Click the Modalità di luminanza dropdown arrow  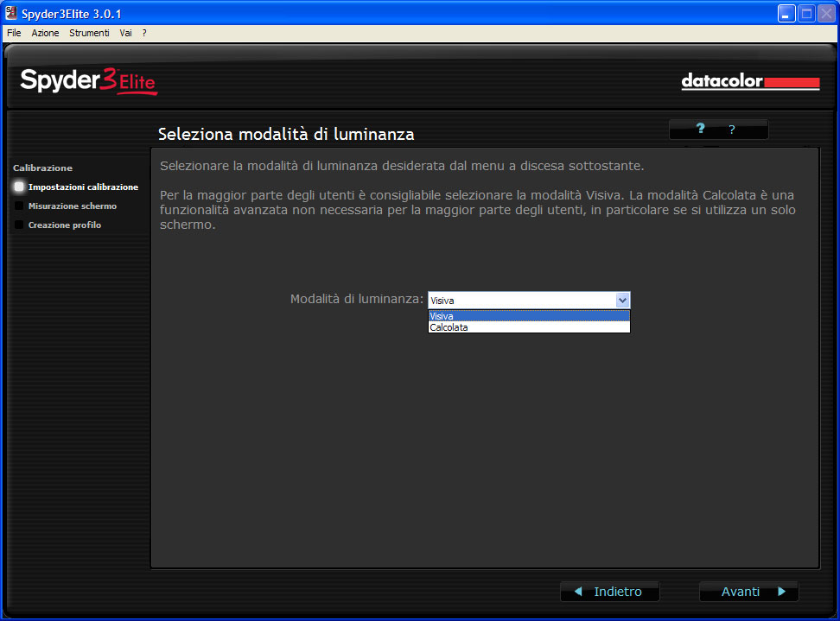coord(622,301)
